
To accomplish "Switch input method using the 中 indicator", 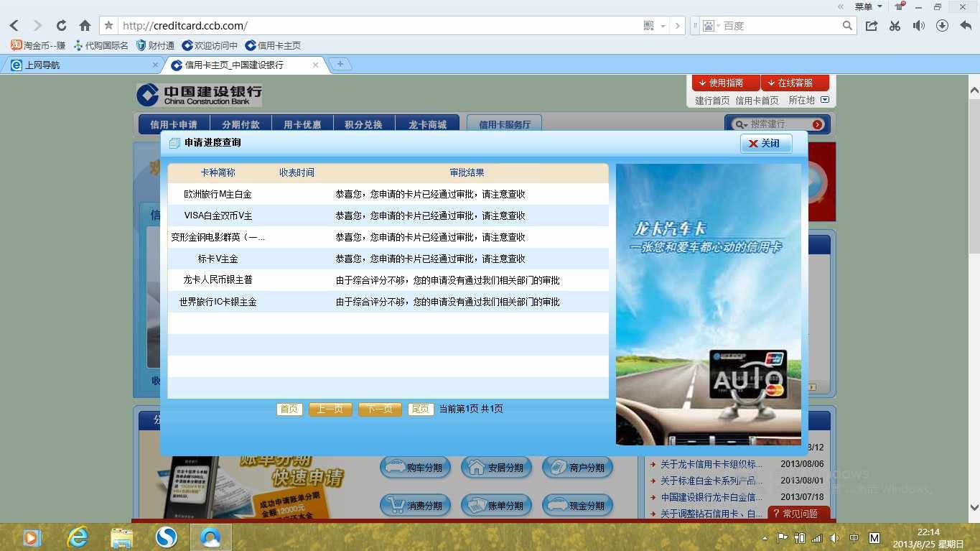I will 854,537.
